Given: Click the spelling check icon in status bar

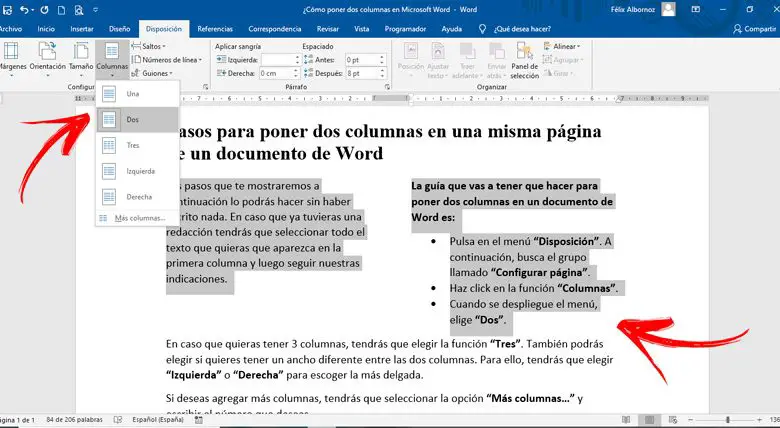Looking at the screenshot, I should point(118,420).
